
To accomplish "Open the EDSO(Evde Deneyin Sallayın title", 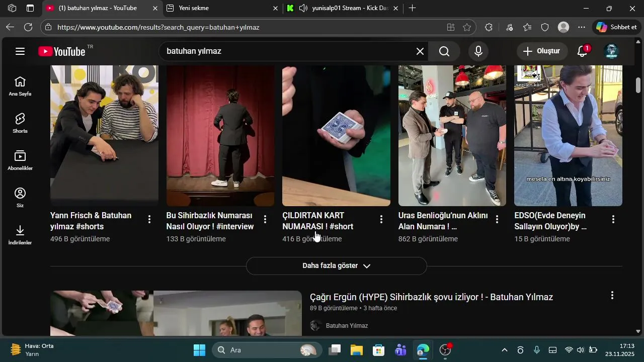I will [x=550, y=221].
